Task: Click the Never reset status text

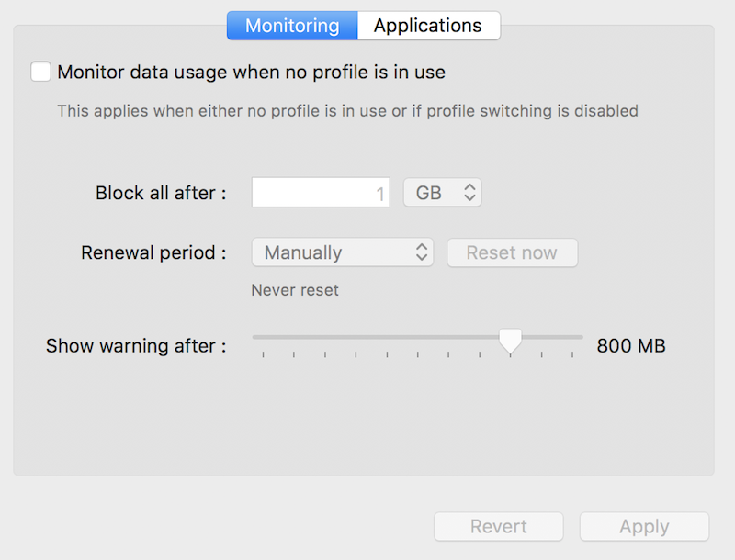Action: [295, 290]
